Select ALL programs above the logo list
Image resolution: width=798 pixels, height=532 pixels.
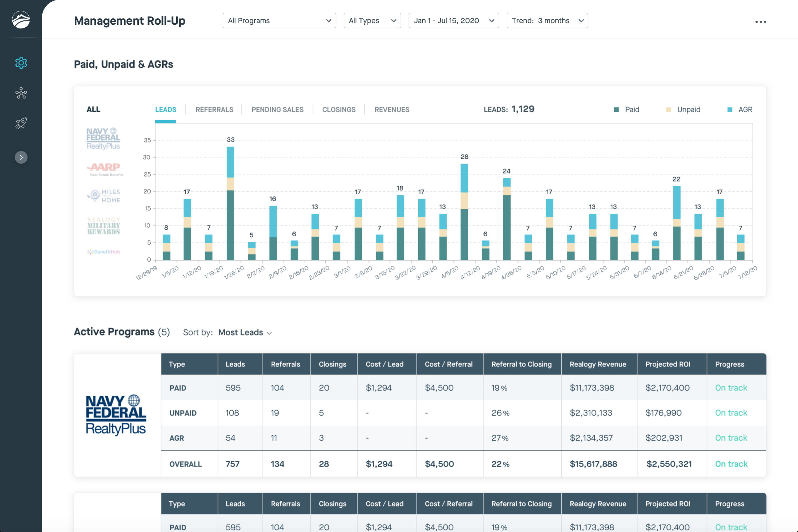tap(93, 109)
